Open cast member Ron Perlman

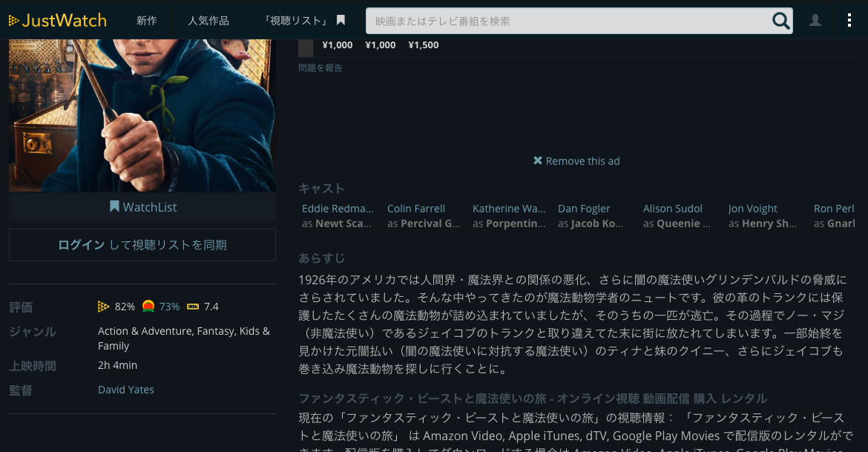(x=834, y=209)
